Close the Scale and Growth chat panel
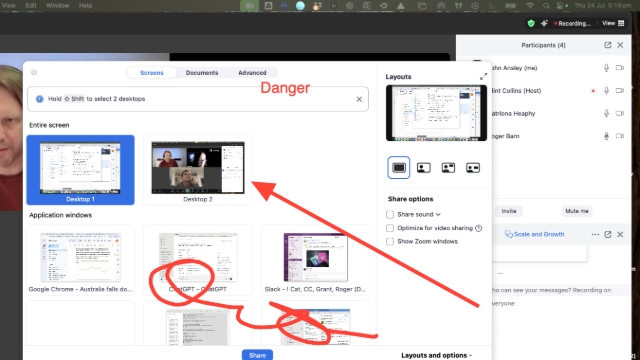This screenshot has width=640, height=360. click(x=620, y=234)
